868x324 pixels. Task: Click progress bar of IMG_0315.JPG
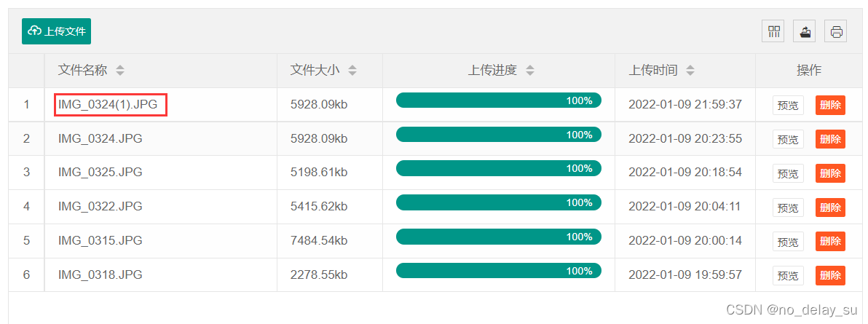click(499, 237)
